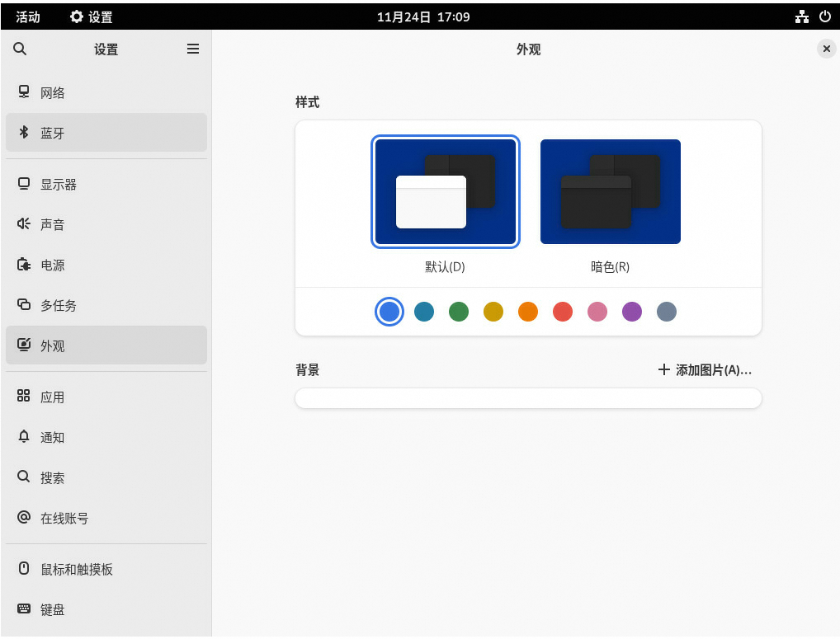Click the search icon in settings sidebar
The height and width of the screenshot is (639, 840).
[x=20, y=49]
